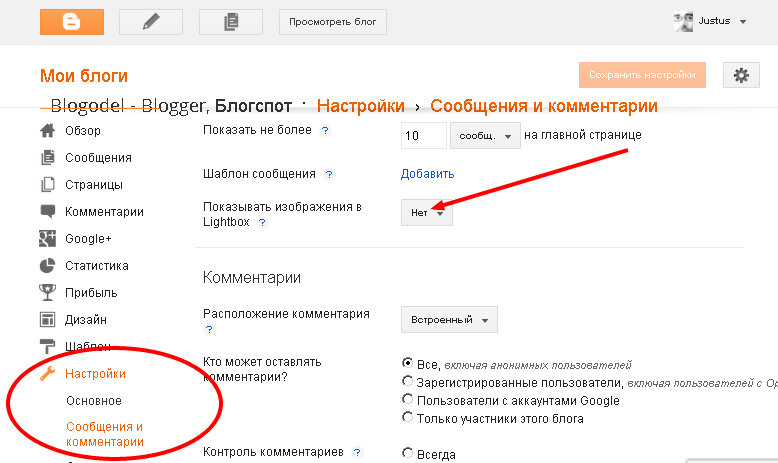Click the Google+ icon in the sidebar

(x=48, y=239)
